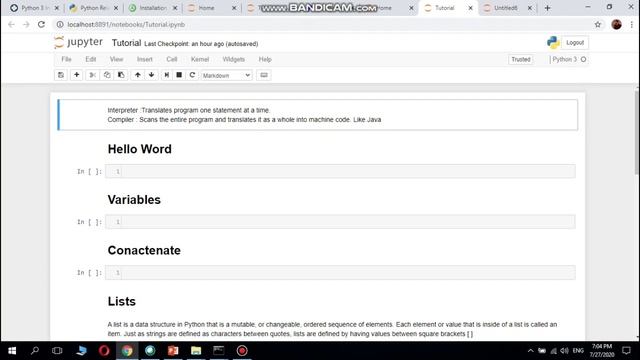This screenshot has width=640, height=360.
Task: Open the Cell menu
Action: point(172,59)
